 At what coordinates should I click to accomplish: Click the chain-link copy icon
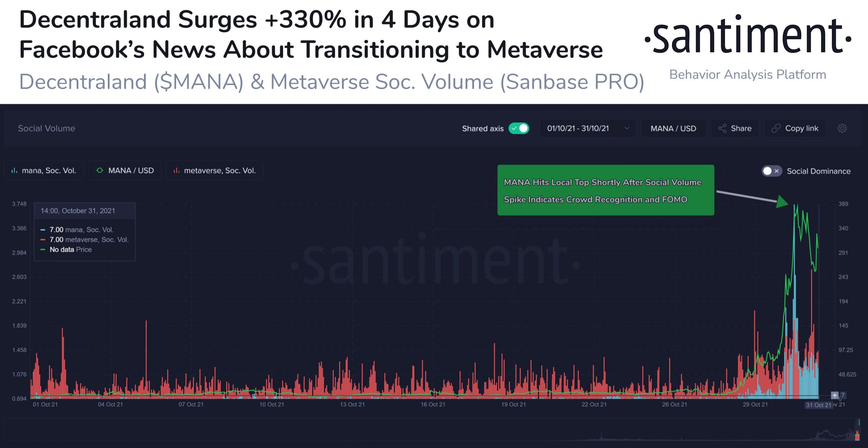coord(776,128)
